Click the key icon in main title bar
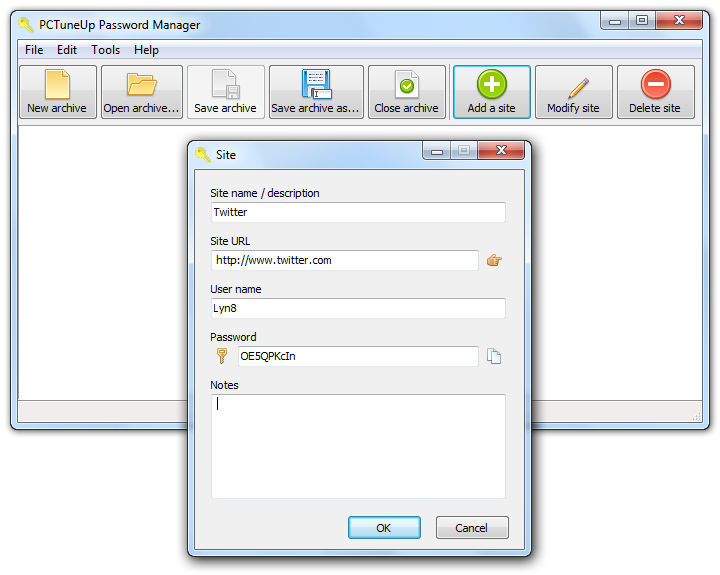 26,24
